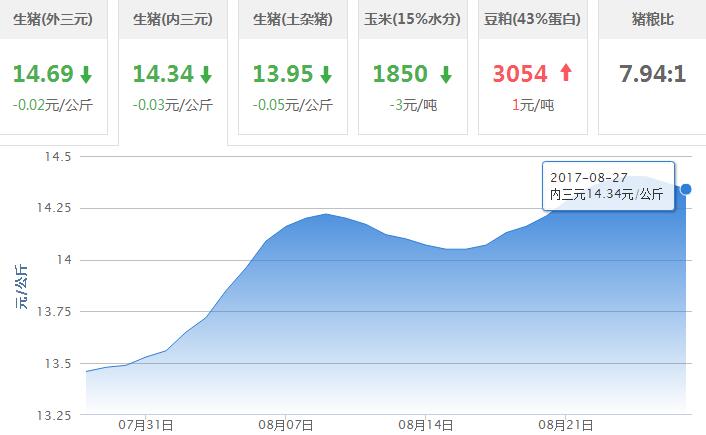Switch to the 豆粕(43%蛋白) tab
This screenshot has height=435, width=706.
point(533,19)
